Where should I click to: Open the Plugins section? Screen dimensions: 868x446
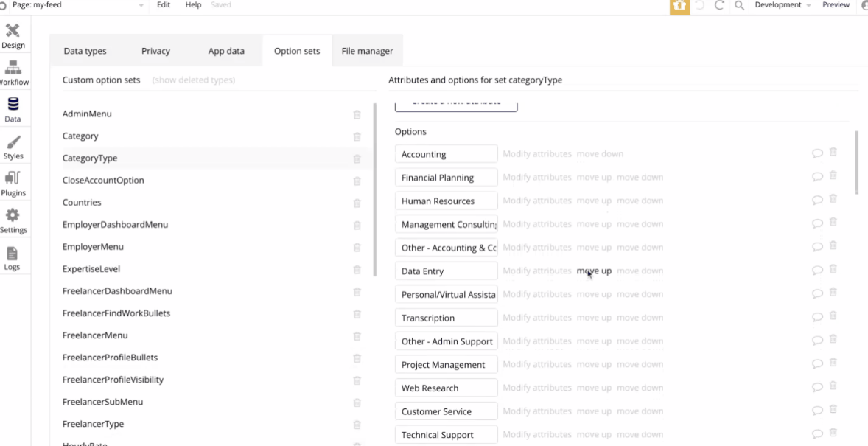[13, 184]
